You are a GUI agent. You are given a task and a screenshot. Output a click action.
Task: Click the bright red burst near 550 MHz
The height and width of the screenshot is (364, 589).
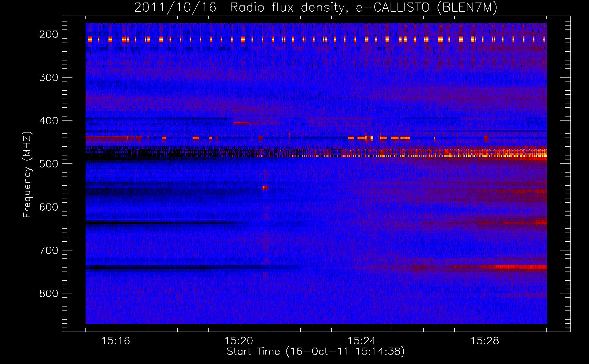[x=265, y=188]
